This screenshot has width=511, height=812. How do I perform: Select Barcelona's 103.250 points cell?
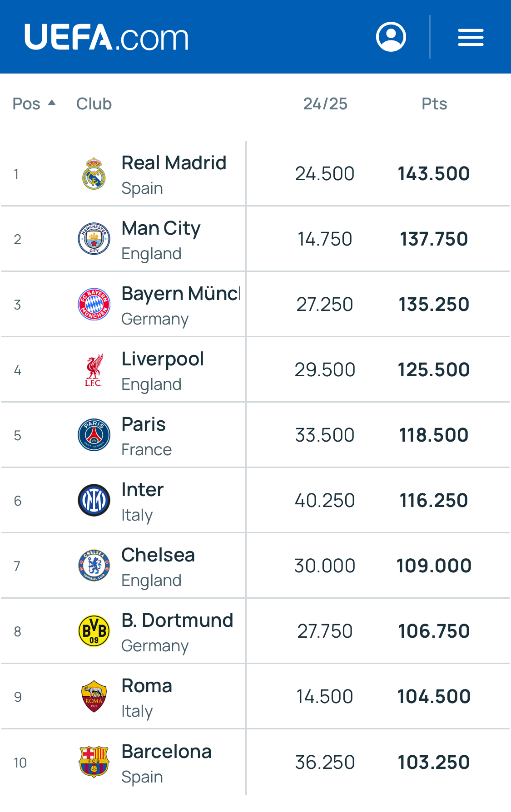[x=434, y=763]
